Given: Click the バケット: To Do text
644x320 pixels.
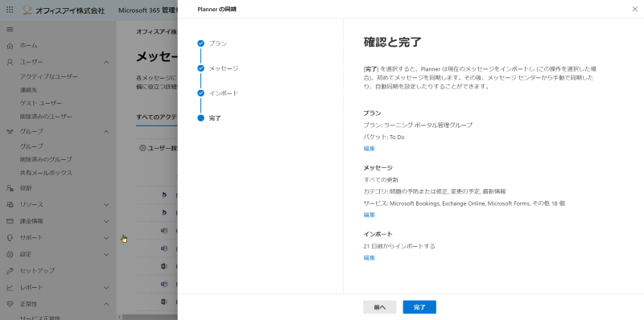Looking at the screenshot, I should pos(384,137).
